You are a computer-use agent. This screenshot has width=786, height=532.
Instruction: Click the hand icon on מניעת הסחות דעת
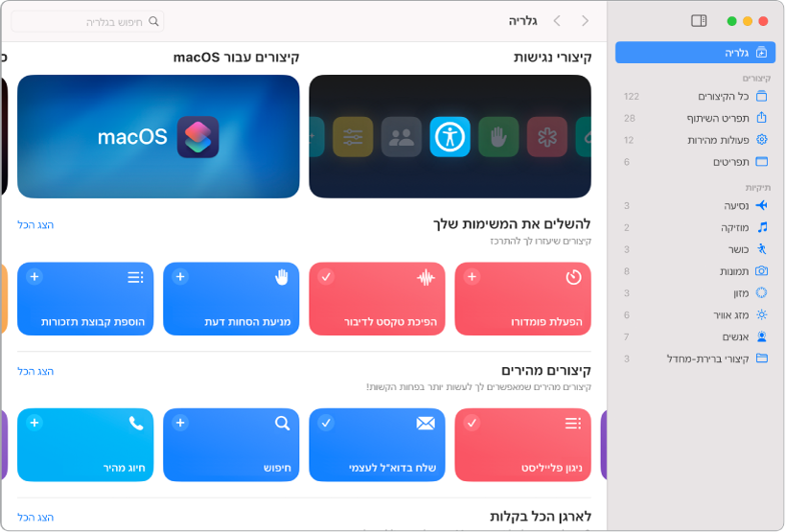[x=282, y=277]
